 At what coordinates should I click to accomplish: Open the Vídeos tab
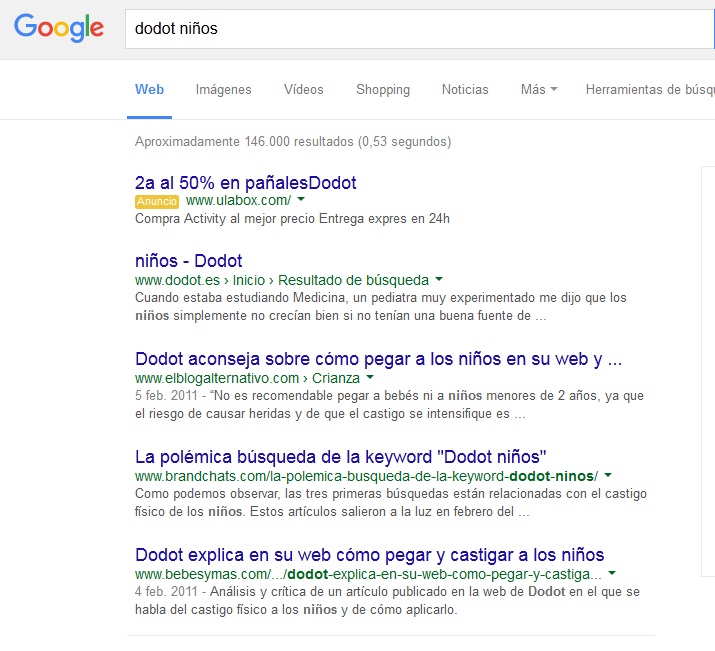pyautogui.click(x=304, y=89)
